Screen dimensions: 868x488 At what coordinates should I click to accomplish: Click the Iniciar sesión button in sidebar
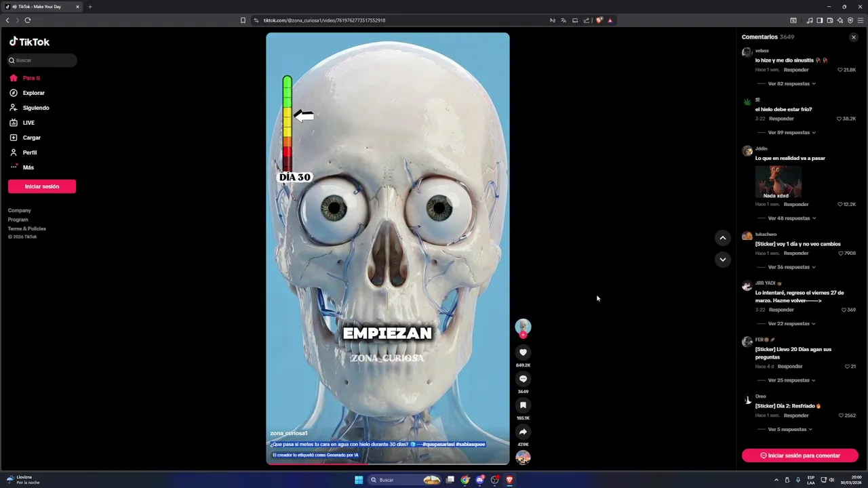point(42,186)
